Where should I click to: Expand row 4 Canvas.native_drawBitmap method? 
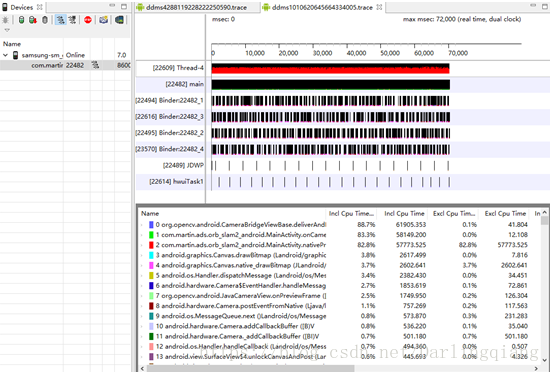point(142,265)
